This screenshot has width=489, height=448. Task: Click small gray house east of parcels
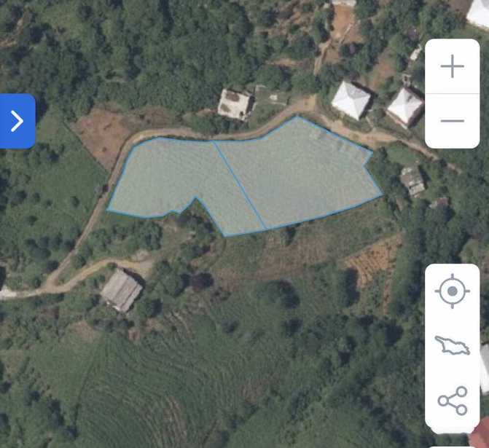click(412, 181)
